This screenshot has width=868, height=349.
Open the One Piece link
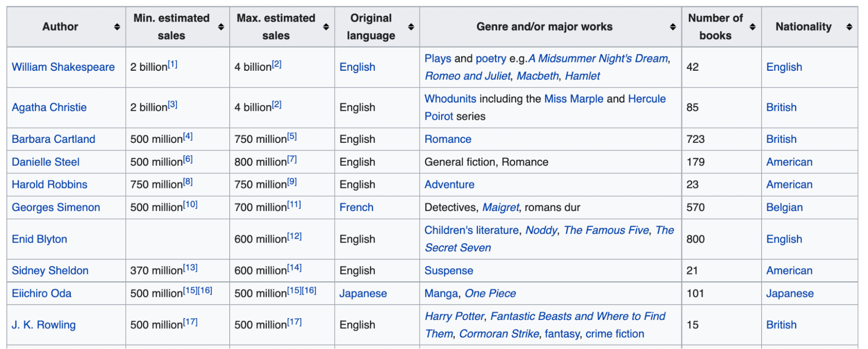[x=490, y=293]
